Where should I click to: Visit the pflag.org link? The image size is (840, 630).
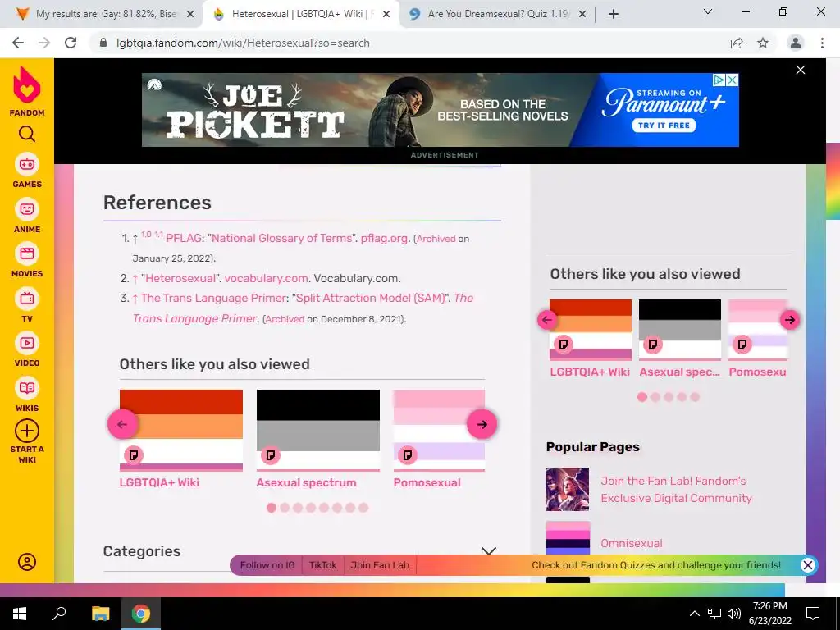[384, 239]
